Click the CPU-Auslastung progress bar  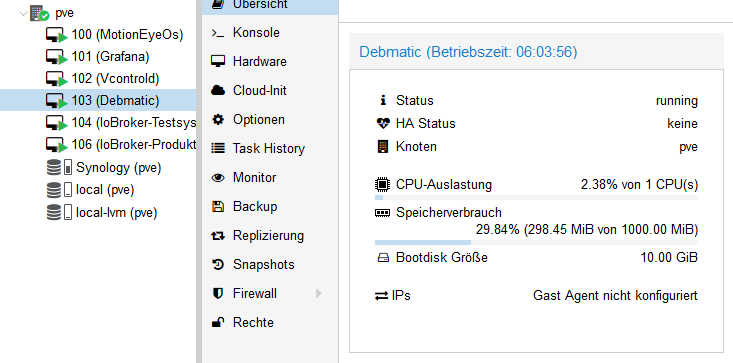click(x=536, y=198)
